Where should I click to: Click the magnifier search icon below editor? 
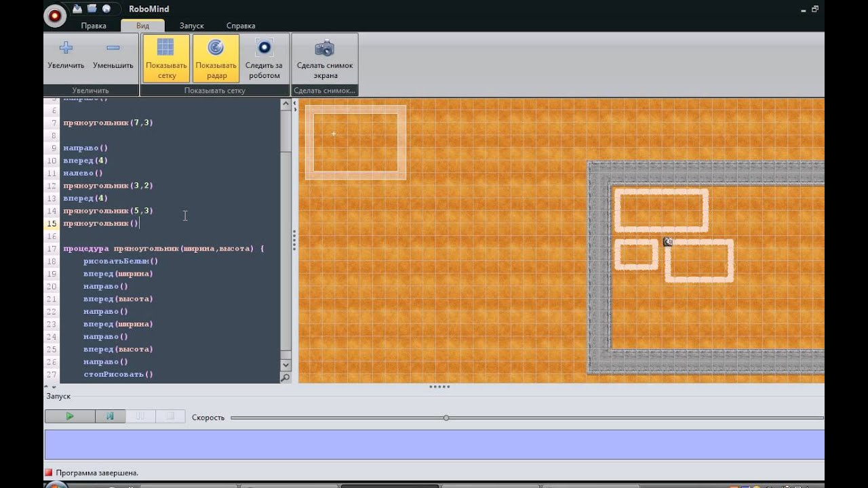tap(285, 378)
